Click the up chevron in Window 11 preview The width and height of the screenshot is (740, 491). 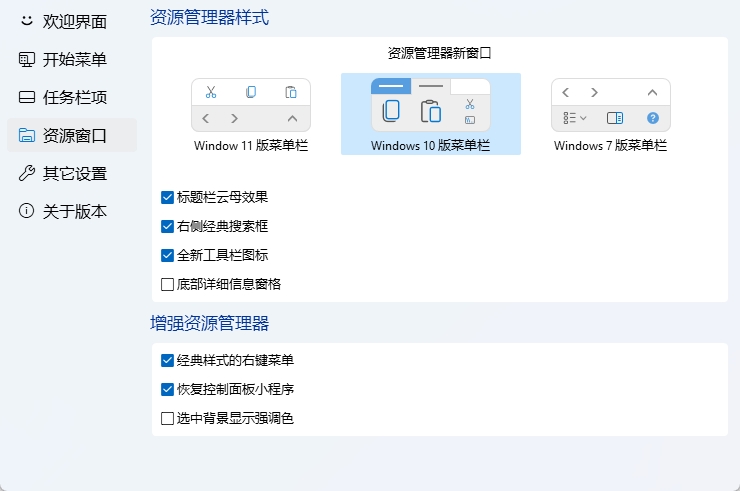click(292, 118)
